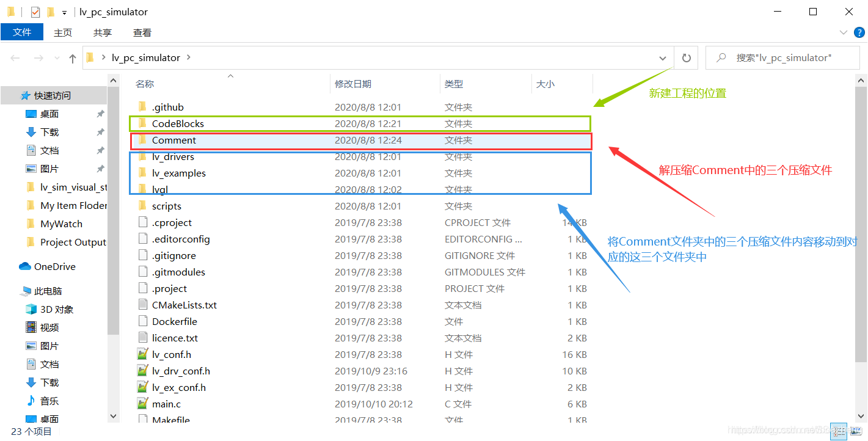This screenshot has height=441, width=868.
Task: Open the 文件 menu tab
Action: [x=22, y=32]
